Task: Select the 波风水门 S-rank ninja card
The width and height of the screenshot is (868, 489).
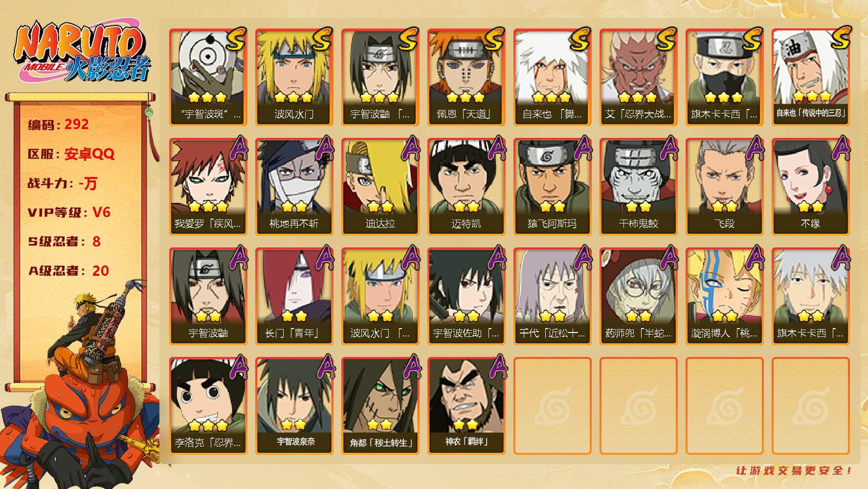Action: point(294,77)
